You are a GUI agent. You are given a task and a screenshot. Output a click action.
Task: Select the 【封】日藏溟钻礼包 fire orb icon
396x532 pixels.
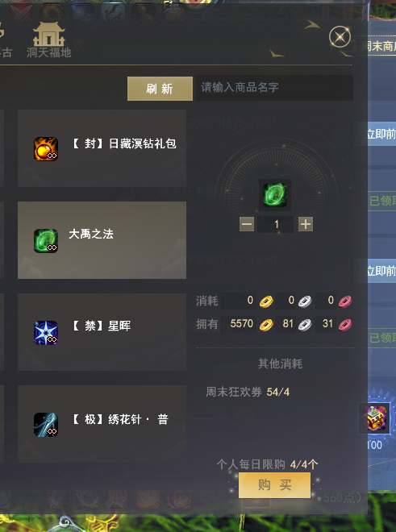coord(46,148)
